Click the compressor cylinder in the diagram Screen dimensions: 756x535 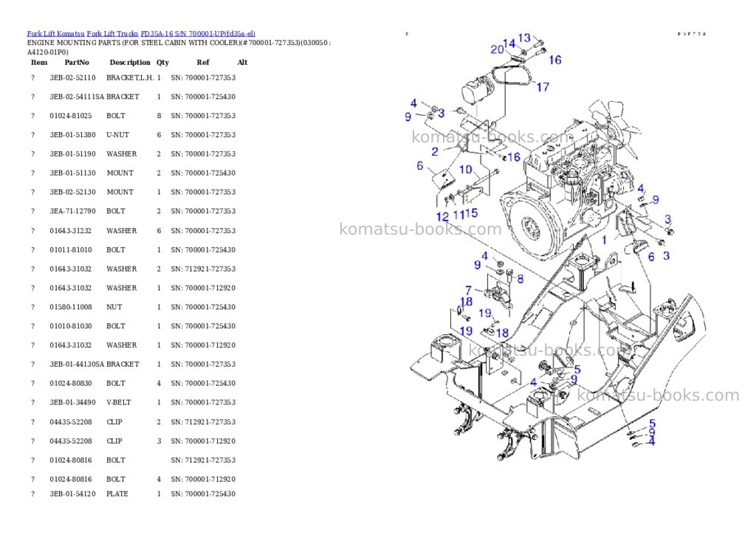pyautogui.click(x=476, y=91)
